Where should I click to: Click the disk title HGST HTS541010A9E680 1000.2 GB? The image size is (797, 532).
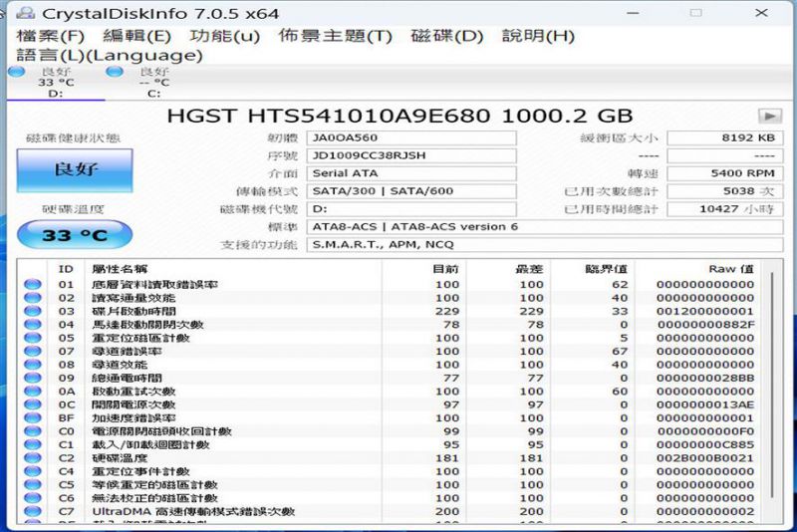pyautogui.click(x=399, y=116)
